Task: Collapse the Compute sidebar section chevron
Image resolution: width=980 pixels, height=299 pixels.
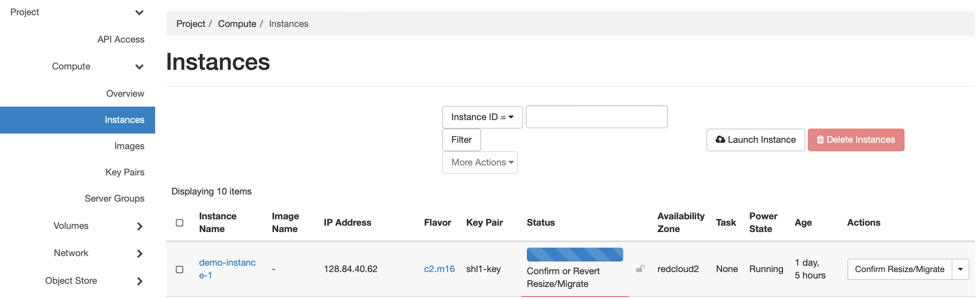Action: pyautogui.click(x=139, y=67)
